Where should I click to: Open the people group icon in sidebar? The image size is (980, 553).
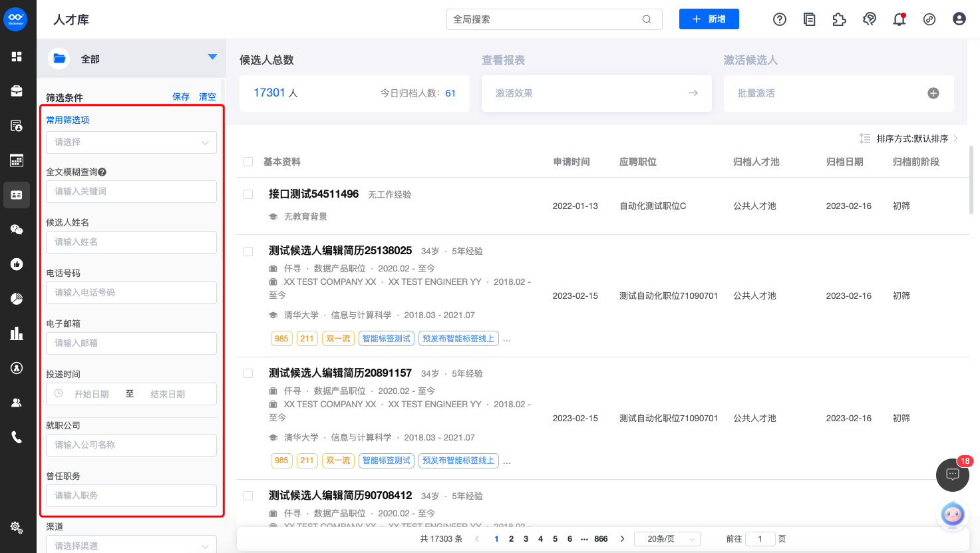pyautogui.click(x=17, y=403)
